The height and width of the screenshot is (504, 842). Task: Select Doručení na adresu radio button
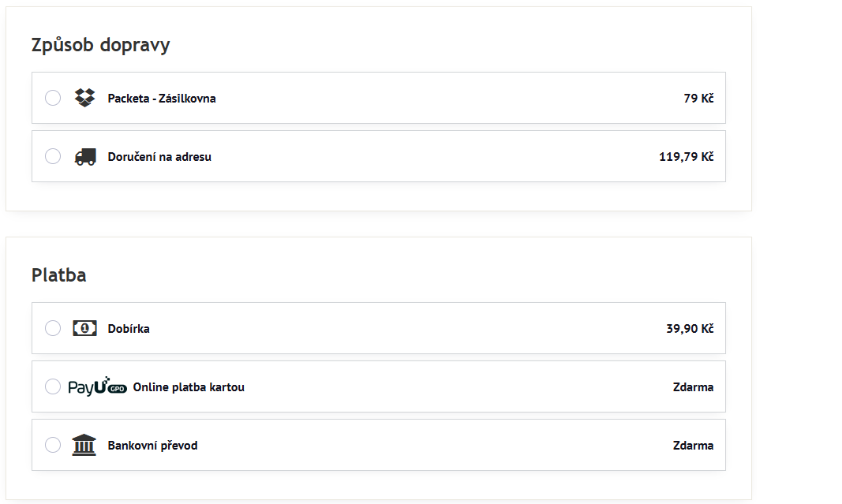click(x=53, y=156)
